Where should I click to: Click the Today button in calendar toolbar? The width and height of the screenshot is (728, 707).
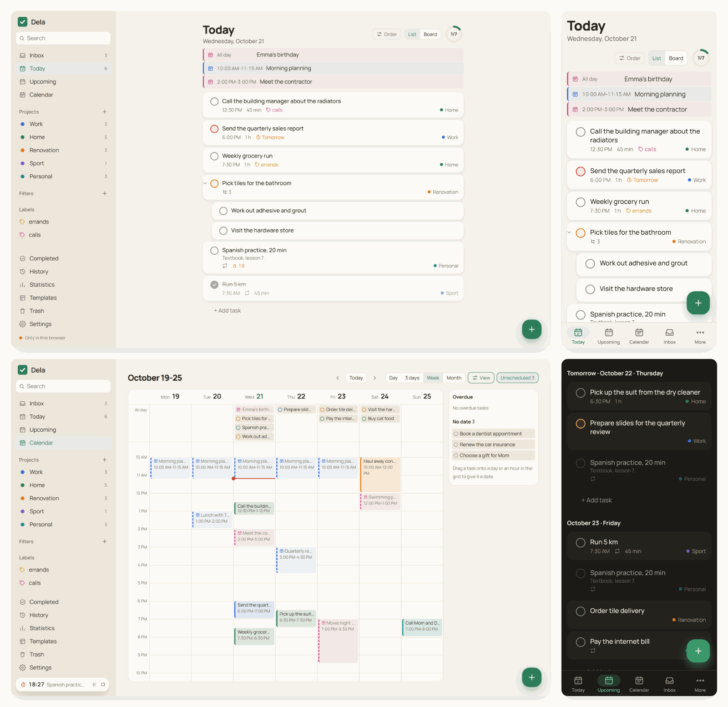(356, 378)
